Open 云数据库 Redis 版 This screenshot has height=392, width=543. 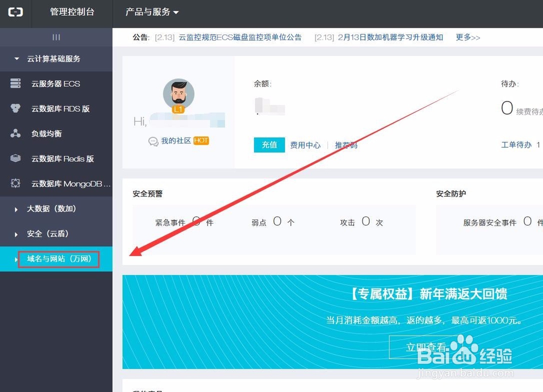click(62, 159)
